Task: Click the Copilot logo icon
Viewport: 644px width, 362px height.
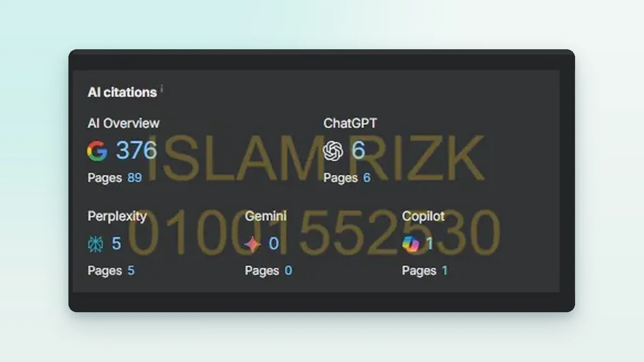Action: [x=411, y=244]
